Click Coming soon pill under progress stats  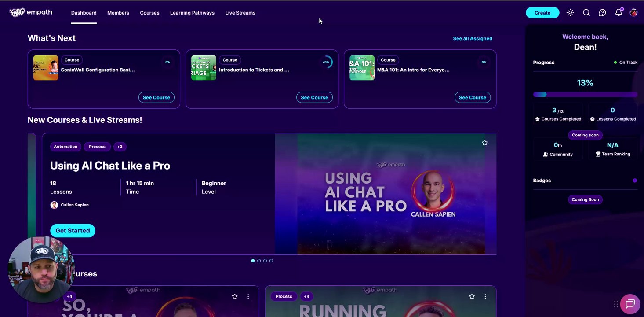585,135
